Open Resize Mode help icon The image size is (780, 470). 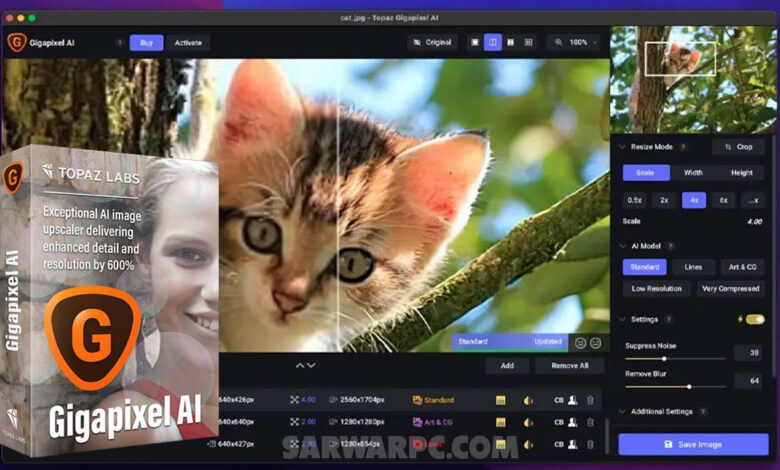(x=683, y=147)
